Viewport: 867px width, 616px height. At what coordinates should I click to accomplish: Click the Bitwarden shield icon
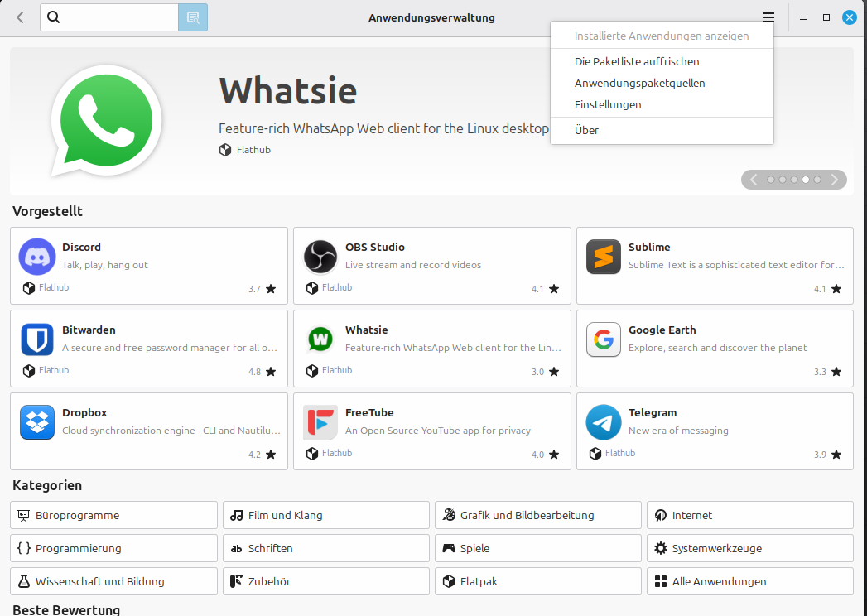click(37, 339)
